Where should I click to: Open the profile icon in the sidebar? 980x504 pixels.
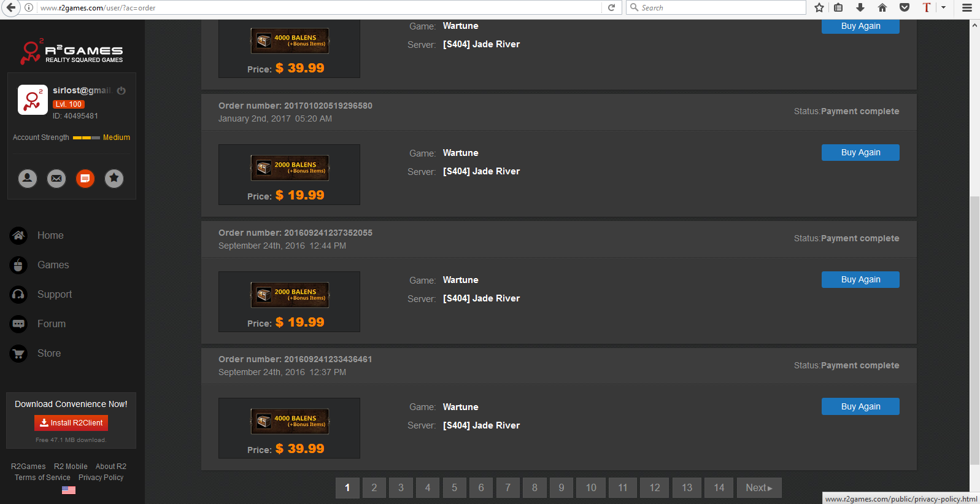point(28,179)
